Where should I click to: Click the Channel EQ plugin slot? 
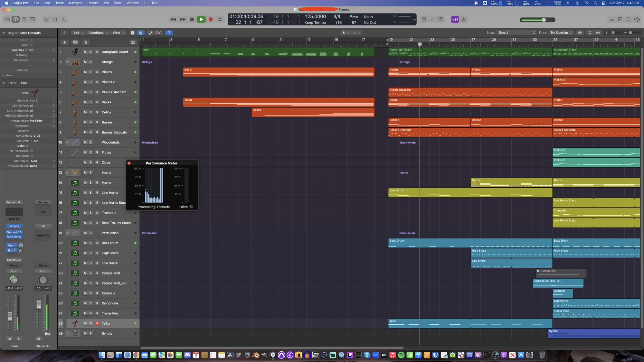tap(14, 232)
